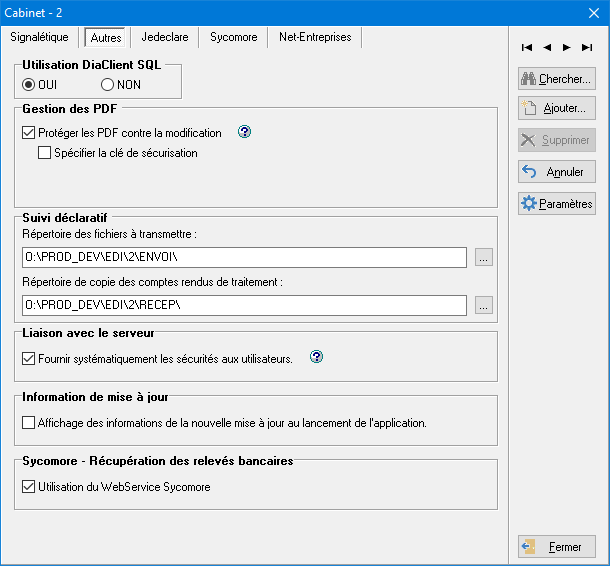Open help icon next to server security option
This screenshot has height=566, width=610.
(x=317, y=357)
